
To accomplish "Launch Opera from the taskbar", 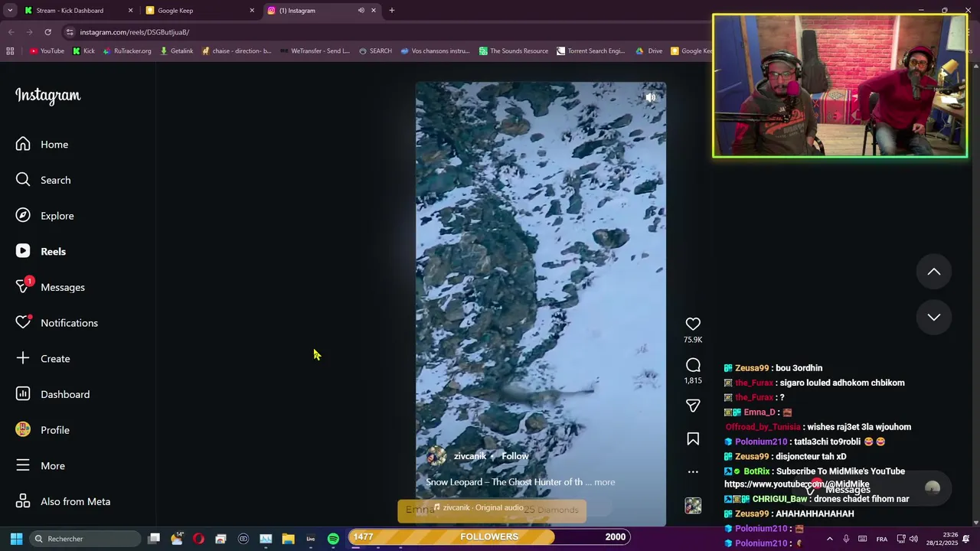I will pyautogui.click(x=198, y=539).
